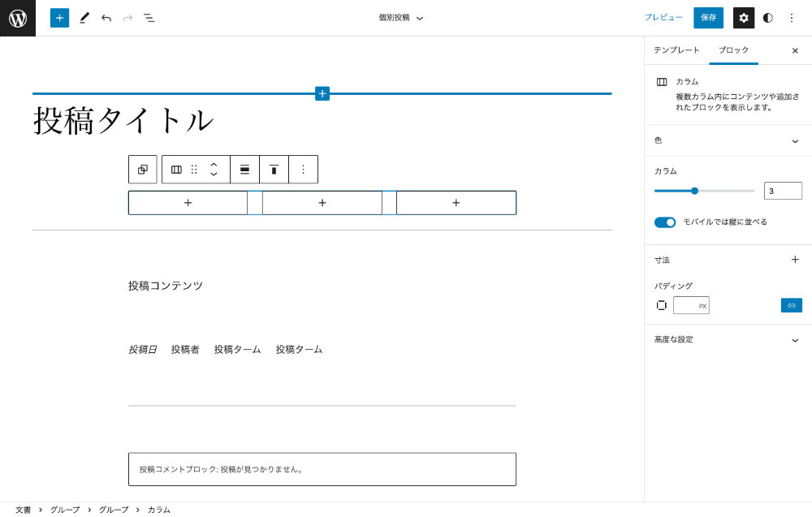Open the 寸法 options plus menu
812x517 pixels.
[795, 259]
